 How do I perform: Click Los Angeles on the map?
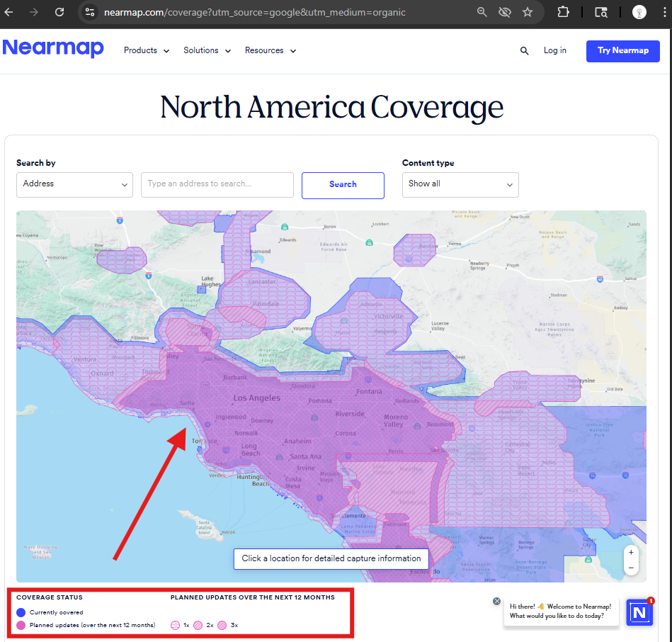pyautogui.click(x=257, y=398)
